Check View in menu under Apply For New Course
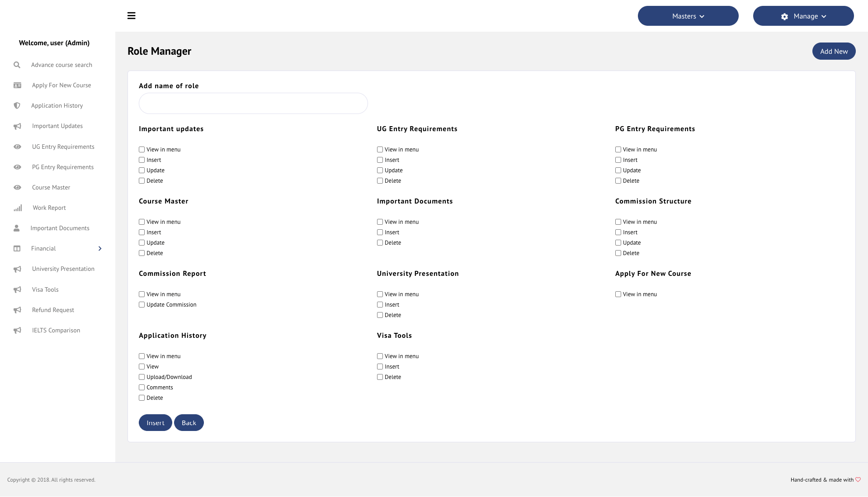Viewport: 868px width, 497px height. (x=618, y=294)
